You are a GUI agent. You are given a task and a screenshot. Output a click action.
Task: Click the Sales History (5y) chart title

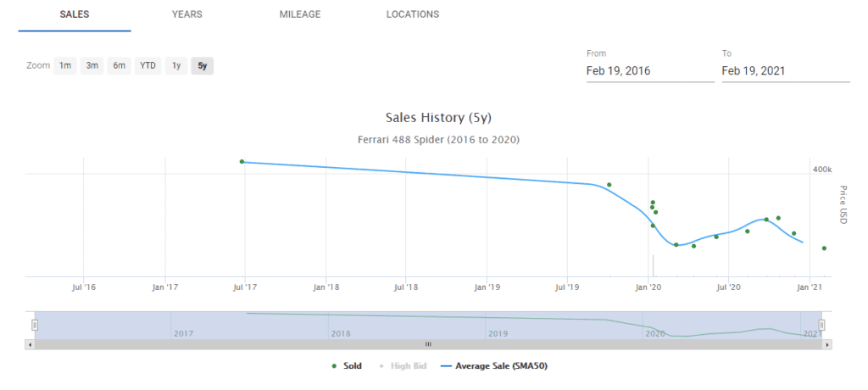click(x=438, y=118)
